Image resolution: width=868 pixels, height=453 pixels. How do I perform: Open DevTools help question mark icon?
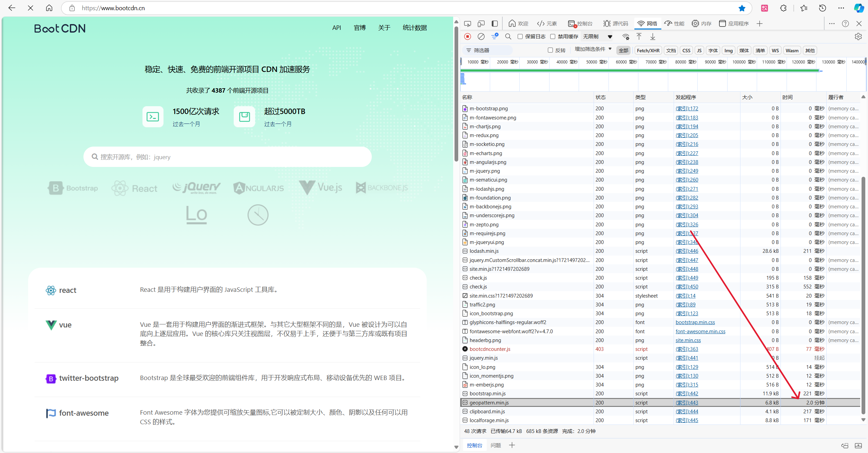845,23
